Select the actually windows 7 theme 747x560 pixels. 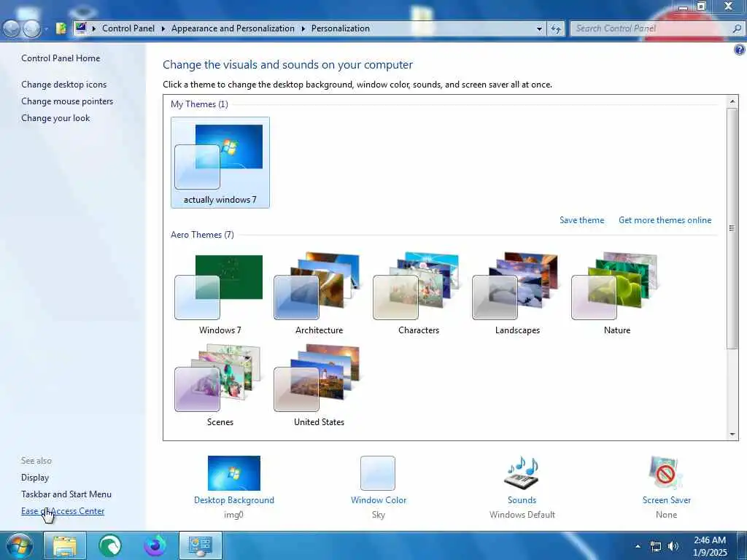point(220,163)
